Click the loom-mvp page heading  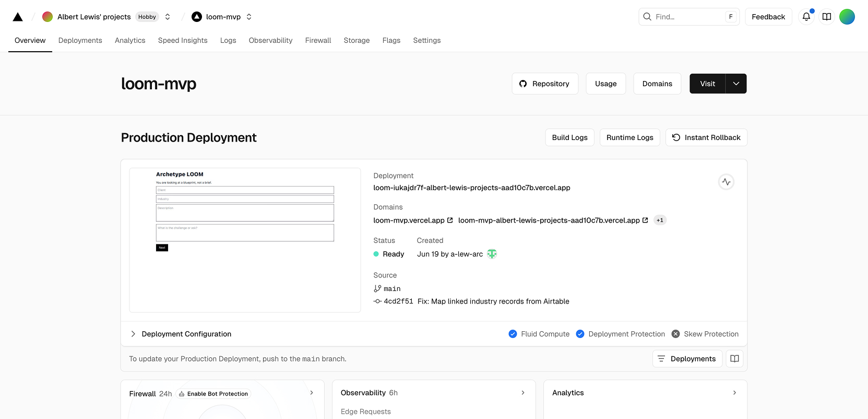[x=159, y=84]
